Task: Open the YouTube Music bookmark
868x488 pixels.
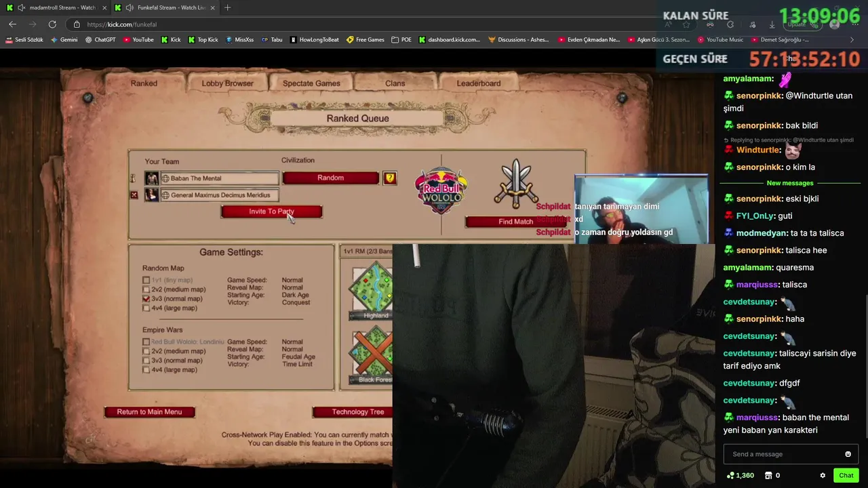Action: pyautogui.click(x=720, y=40)
